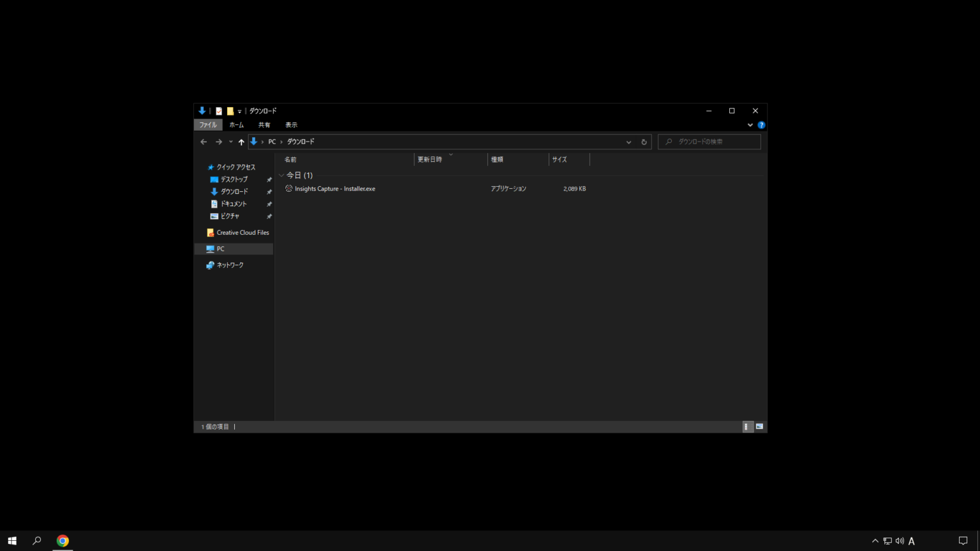This screenshot has width=980, height=551.
Task: Switch to large icons view via status bar
Action: [x=759, y=426]
